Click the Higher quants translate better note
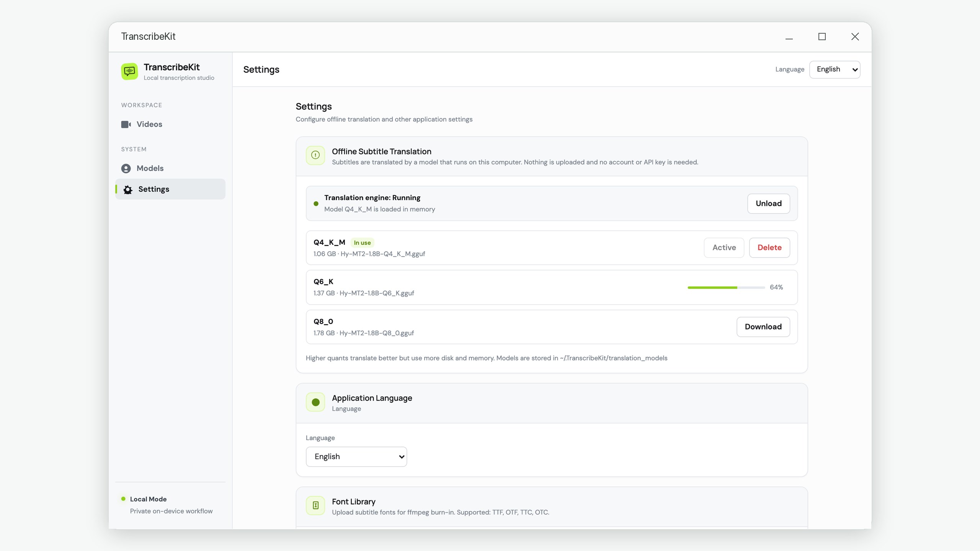This screenshot has width=980, height=551. [486, 358]
